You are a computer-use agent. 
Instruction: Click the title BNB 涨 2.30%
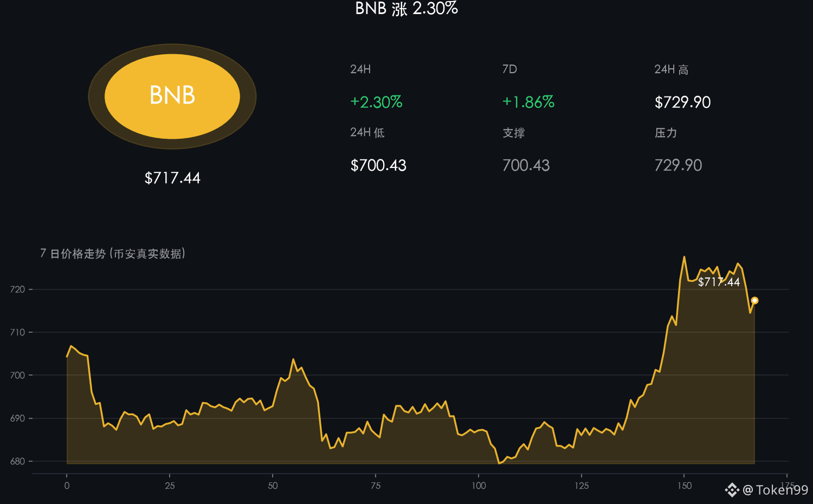click(x=406, y=8)
